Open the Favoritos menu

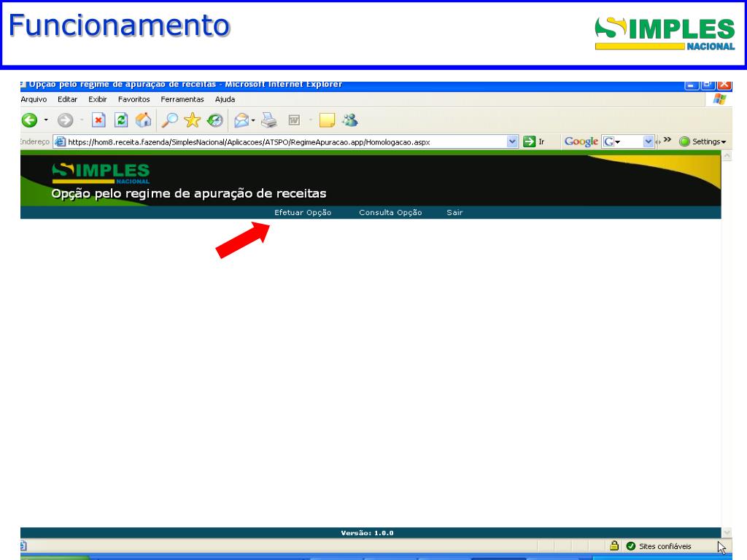[134, 99]
